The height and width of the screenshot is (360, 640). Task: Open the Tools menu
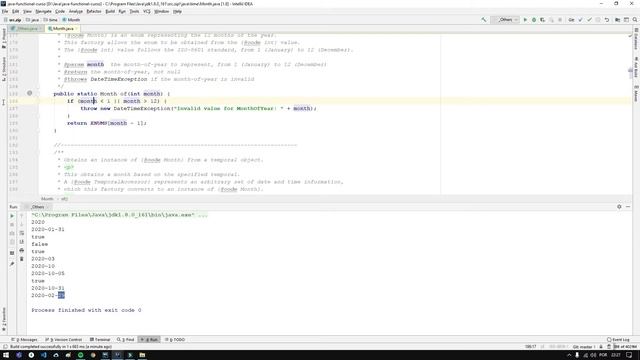tap(134, 11)
